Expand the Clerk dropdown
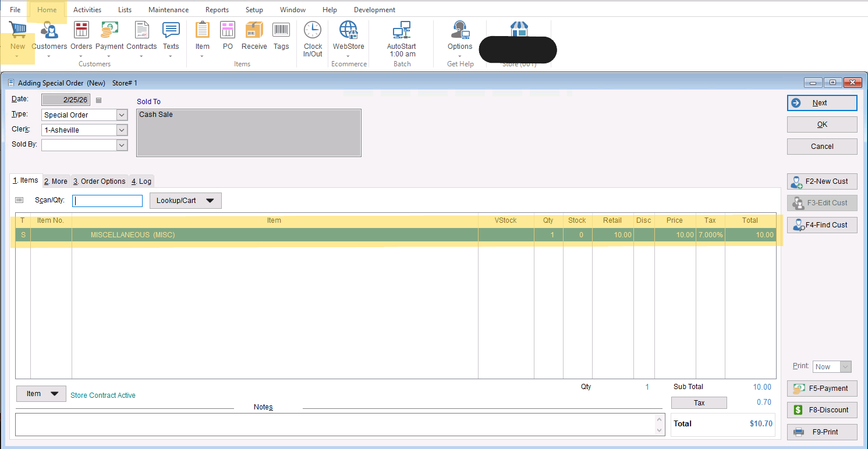Viewport: 868px width, 449px height. tap(122, 130)
